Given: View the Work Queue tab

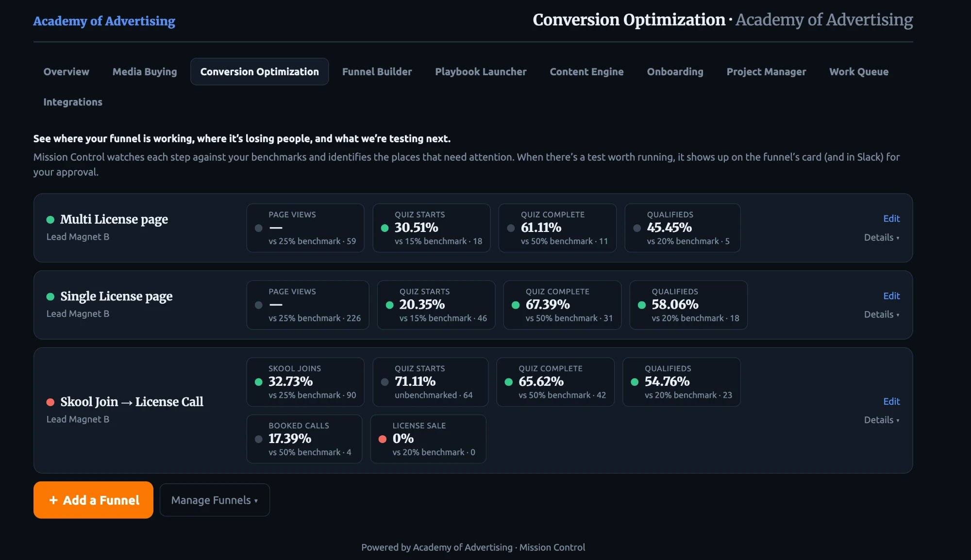Looking at the screenshot, I should (859, 71).
